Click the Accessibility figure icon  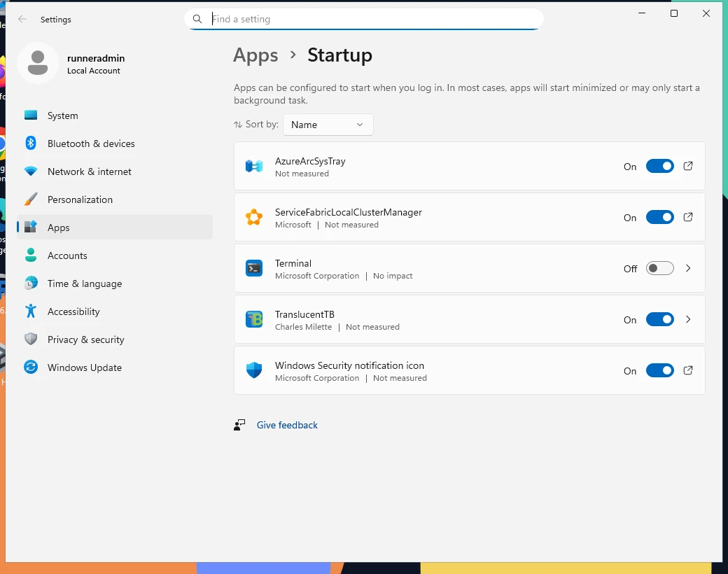click(31, 311)
